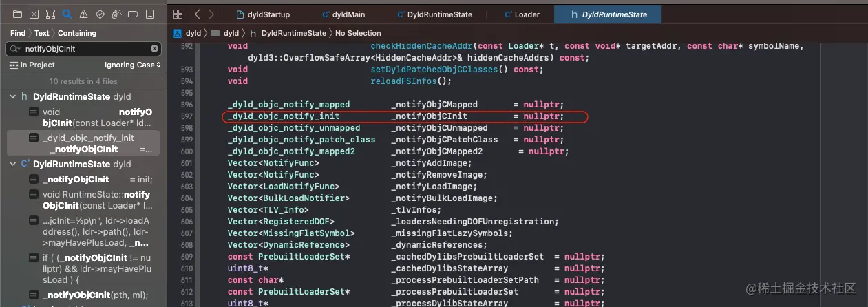
Task: Select result 'void RuntimeState::notifyObjCInit'
Action: pyautogui.click(x=83, y=200)
